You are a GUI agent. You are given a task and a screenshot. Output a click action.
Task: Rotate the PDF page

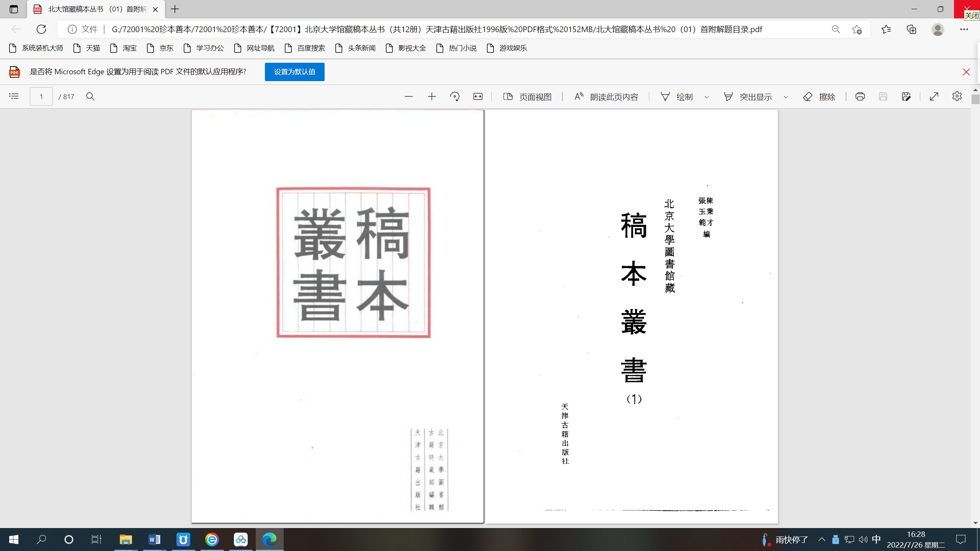click(x=455, y=96)
